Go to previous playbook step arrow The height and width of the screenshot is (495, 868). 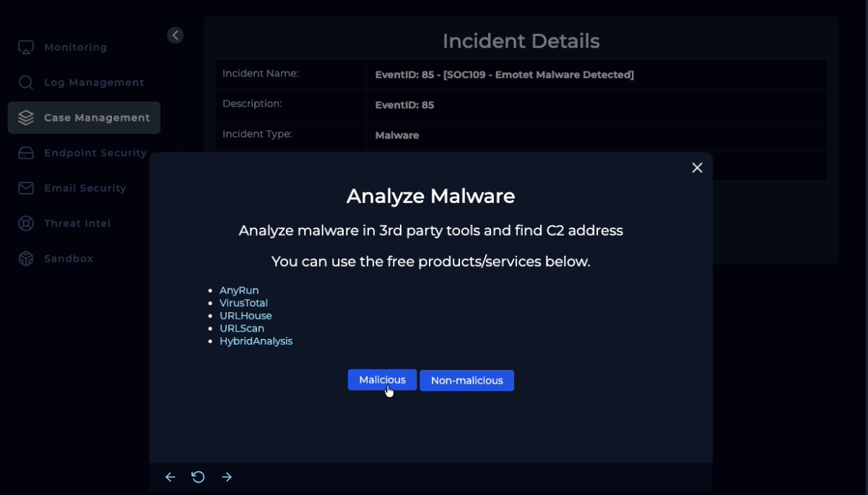(x=170, y=477)
